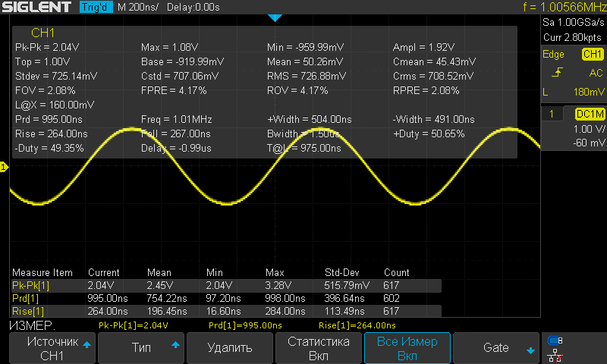The height and width of the screenshot is (364, 607).
Task: Click the Delay = -0.99us measurement
Action: click(x=176, y=149)
